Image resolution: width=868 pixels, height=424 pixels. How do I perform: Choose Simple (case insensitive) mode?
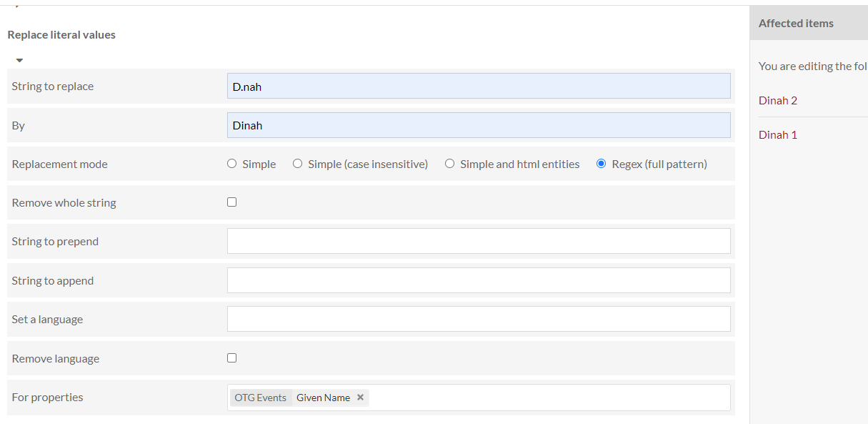[298, 164]
